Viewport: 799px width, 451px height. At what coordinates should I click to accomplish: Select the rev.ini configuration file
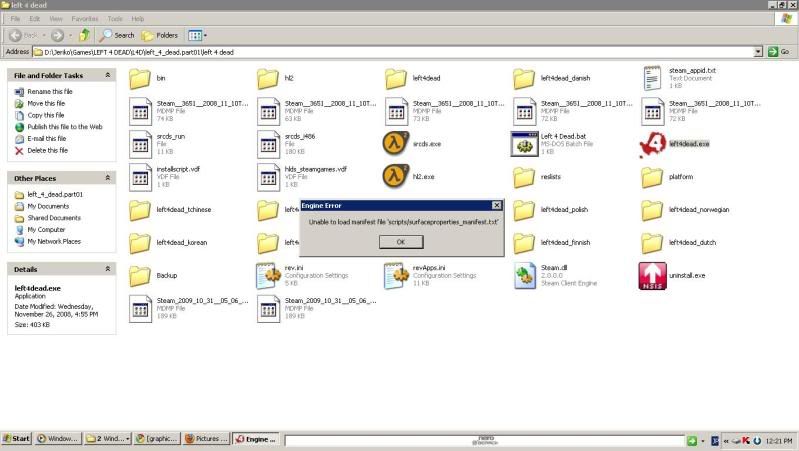(x=268, y=276)
